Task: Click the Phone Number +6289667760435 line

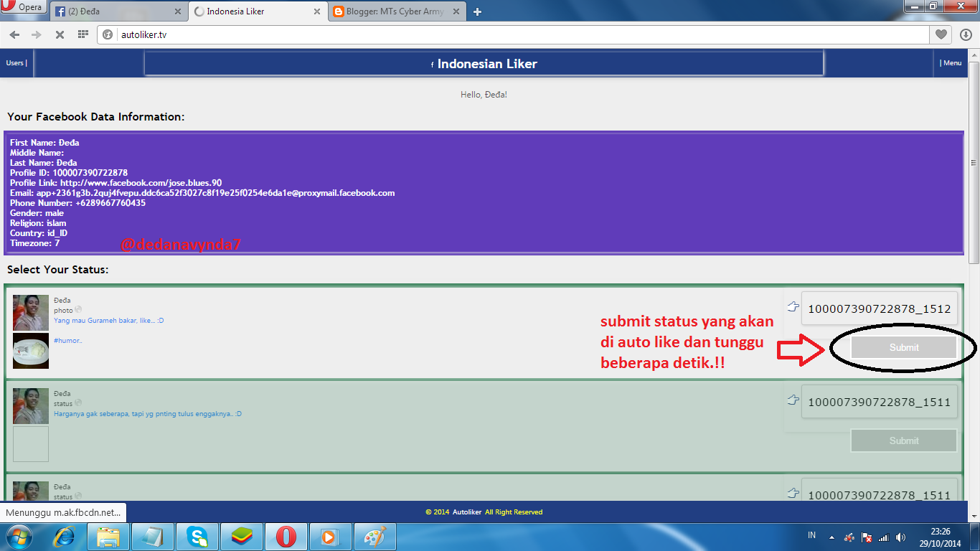Action: [x=77, y=203]
